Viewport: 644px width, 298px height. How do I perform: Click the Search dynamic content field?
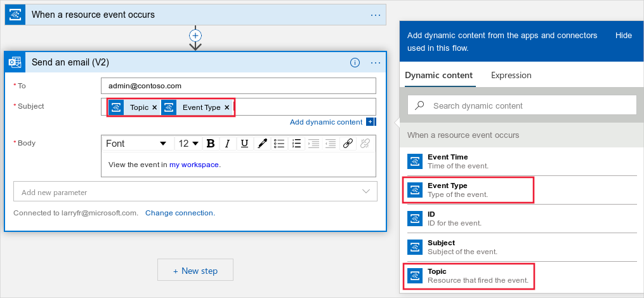pos(522,105)
